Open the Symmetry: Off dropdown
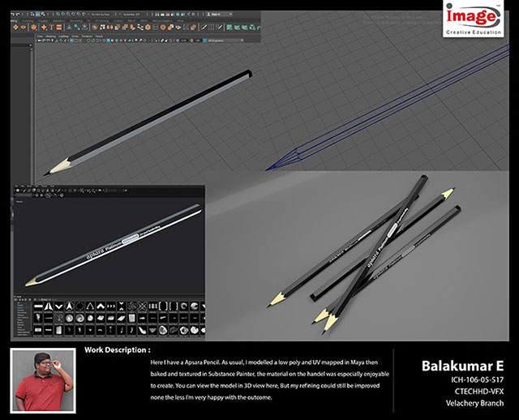This screenshot has height=420, width=519. tap(131, 15)
